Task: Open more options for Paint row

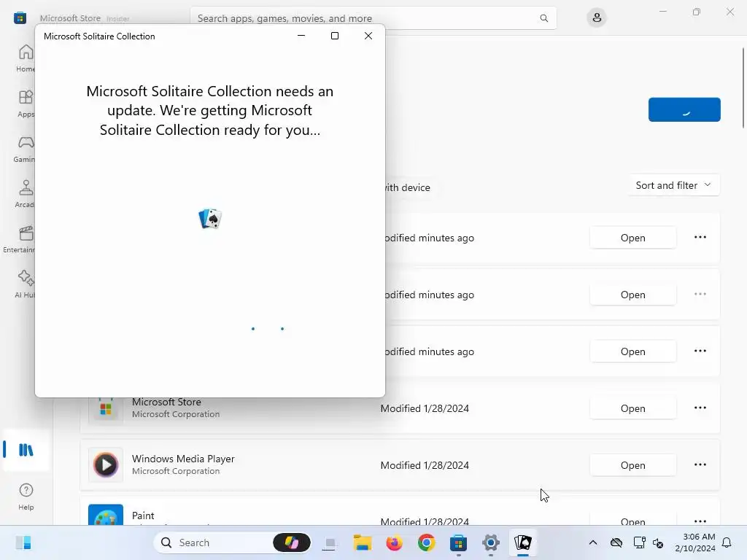Action: (x=700, y=521)
